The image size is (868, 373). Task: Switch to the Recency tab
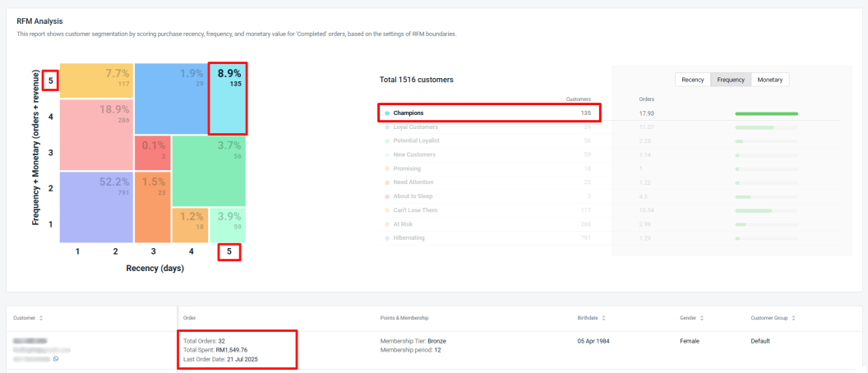point(692,80)
